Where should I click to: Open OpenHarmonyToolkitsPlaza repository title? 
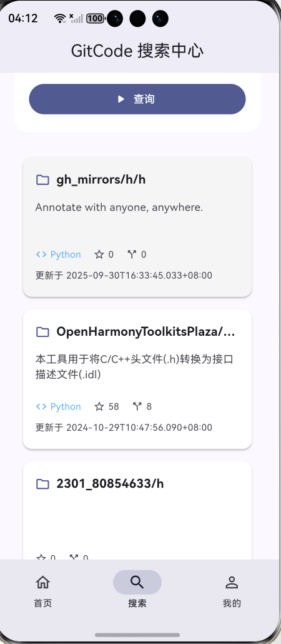click(x=146, y=332)
